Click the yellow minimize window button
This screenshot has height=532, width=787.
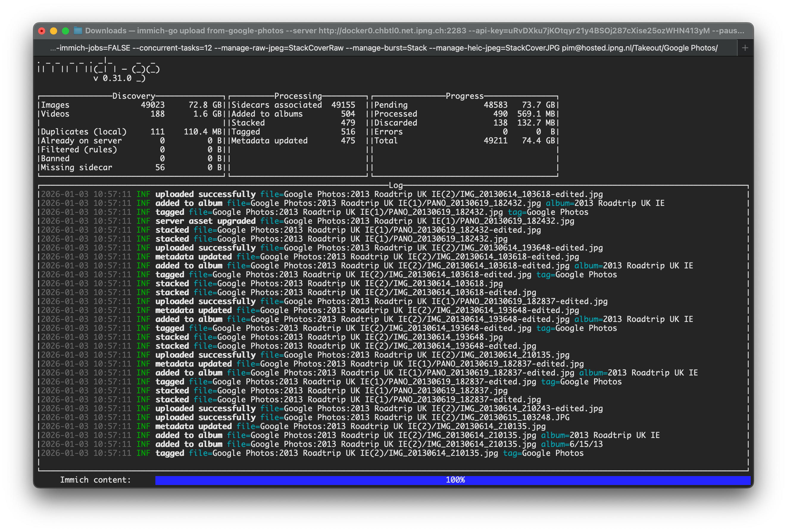[54, 31]
